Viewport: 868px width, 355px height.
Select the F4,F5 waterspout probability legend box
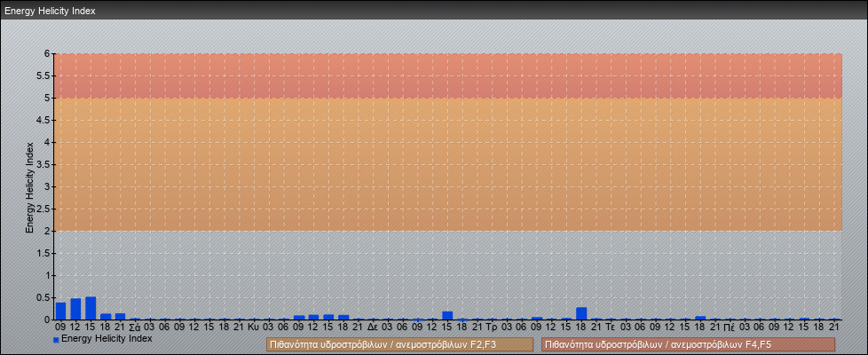click(x=688, y=344)
